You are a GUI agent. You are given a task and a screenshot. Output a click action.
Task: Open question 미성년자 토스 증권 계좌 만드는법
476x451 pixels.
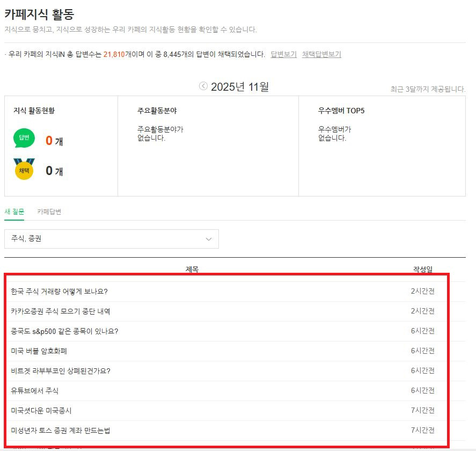tap(61, 431)
